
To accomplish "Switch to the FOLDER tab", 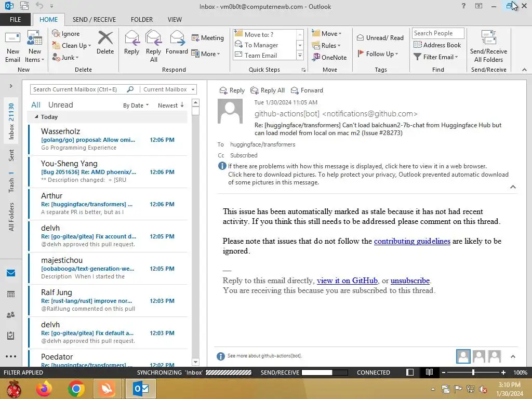I will tap(142, 20).
